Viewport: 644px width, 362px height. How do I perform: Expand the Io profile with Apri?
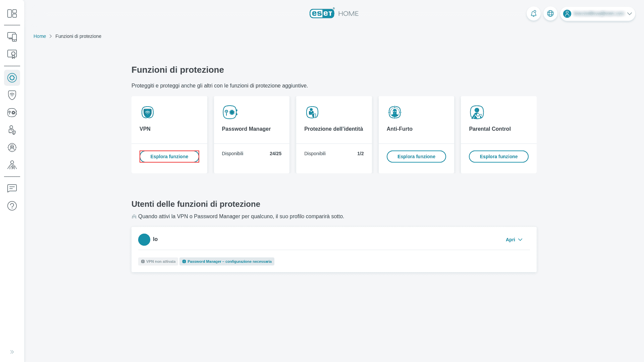coord(514,240)
